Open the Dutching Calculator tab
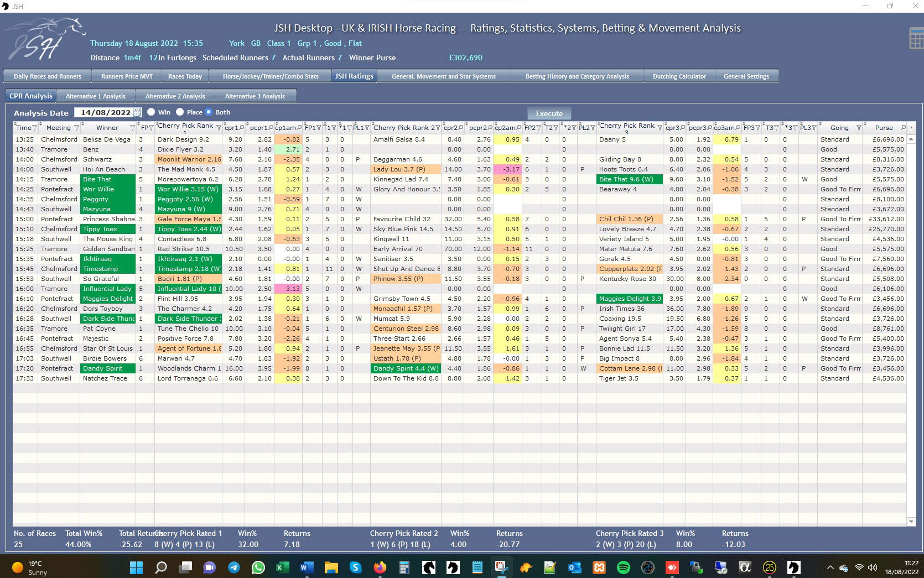The image size is (924, 578). (679, 76)
